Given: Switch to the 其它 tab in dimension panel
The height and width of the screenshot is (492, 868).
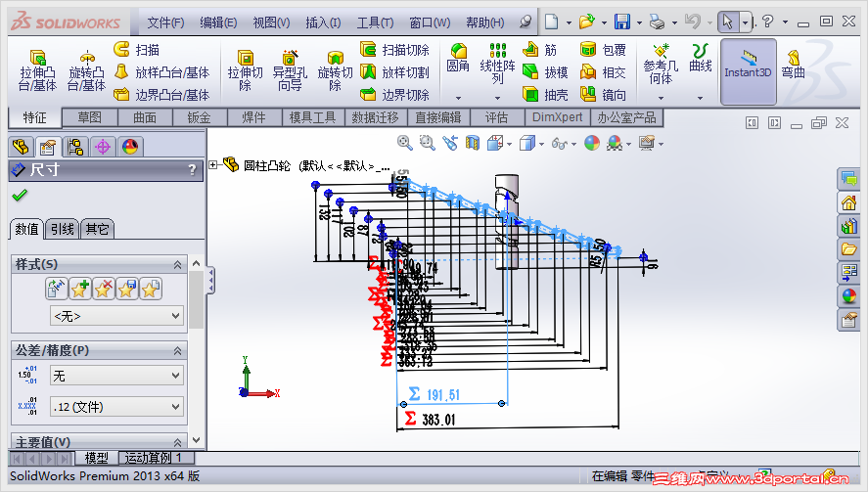Looking at the screenshot, I should (x=97, y=229).
